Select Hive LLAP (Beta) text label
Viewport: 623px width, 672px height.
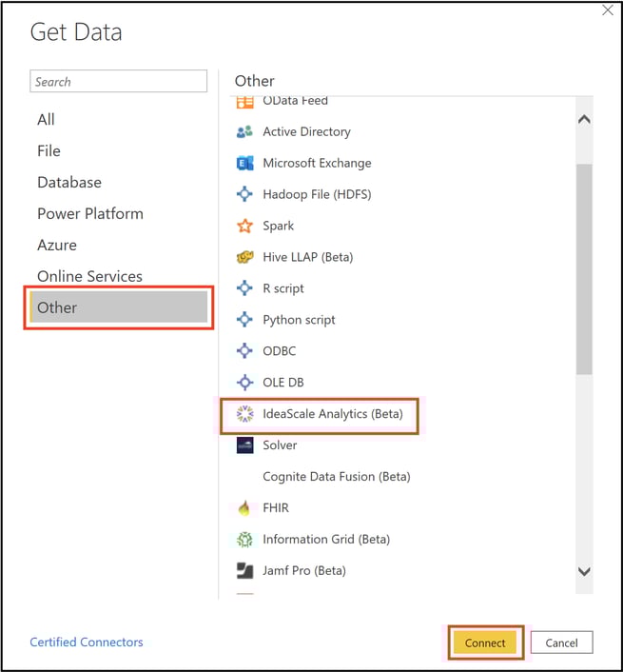point(308,257)
